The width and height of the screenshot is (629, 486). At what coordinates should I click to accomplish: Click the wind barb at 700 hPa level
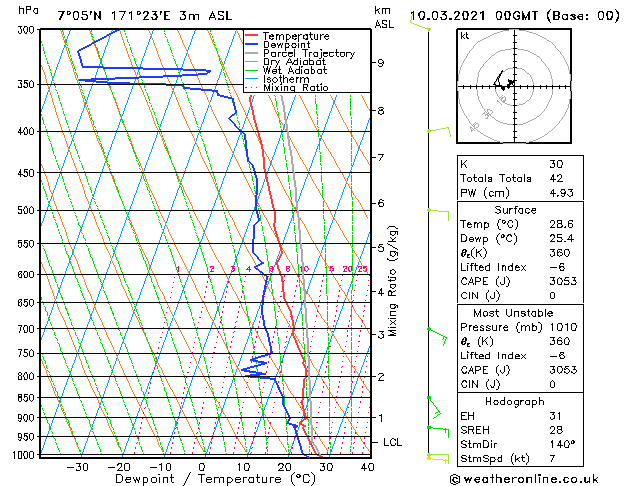click(x=438, y=336)
